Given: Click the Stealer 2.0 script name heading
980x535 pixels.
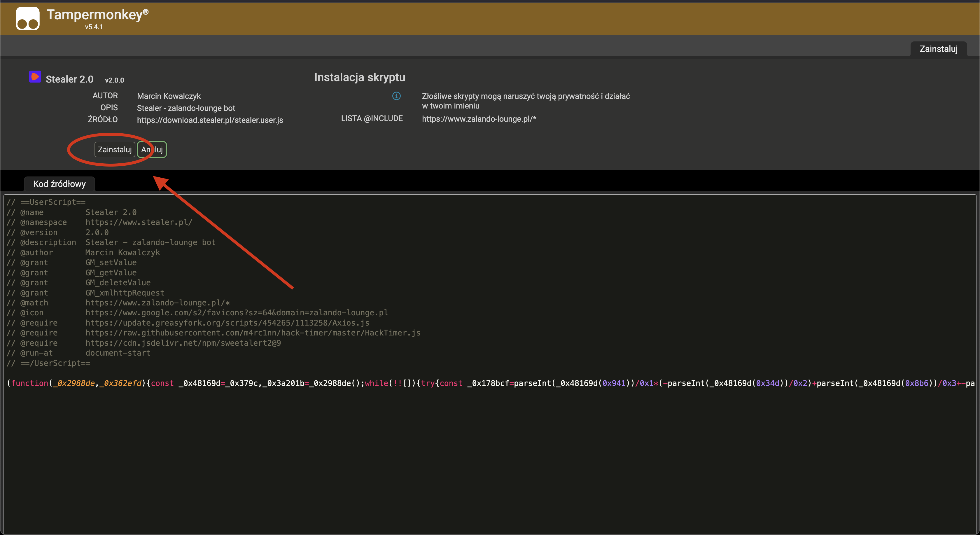Looking at the screenshot, I should 69,79.
